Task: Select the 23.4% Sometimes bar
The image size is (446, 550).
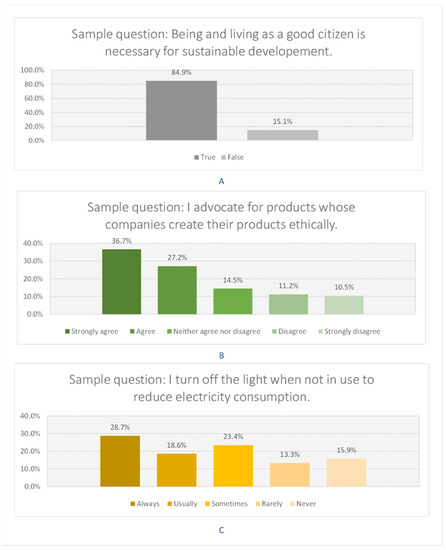Action: click(x=233, y=466)
